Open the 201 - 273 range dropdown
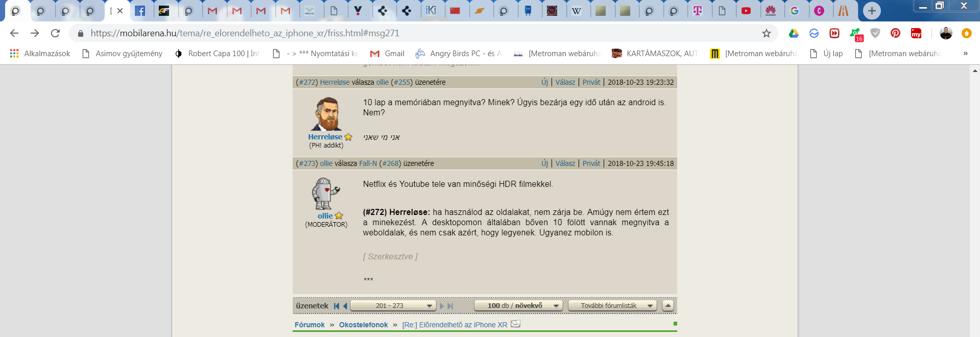This screenshot has width=980, height=337. click(x=393, y=306)
